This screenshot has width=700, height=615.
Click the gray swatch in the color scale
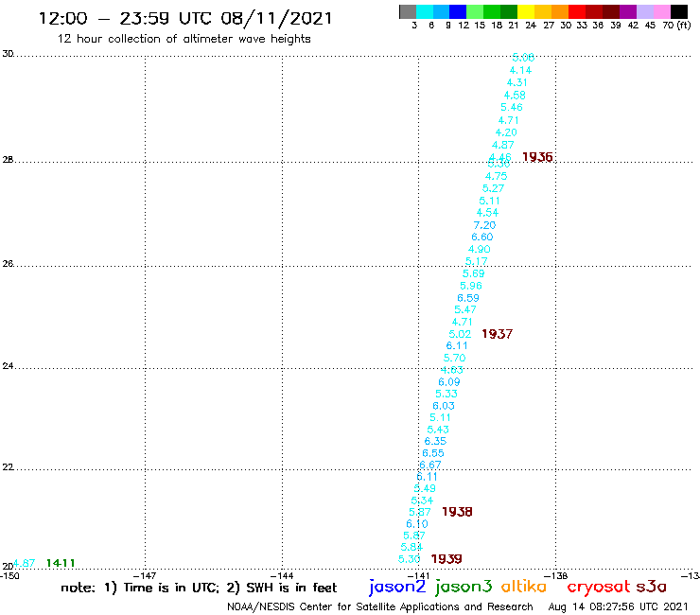pos(408,11)
